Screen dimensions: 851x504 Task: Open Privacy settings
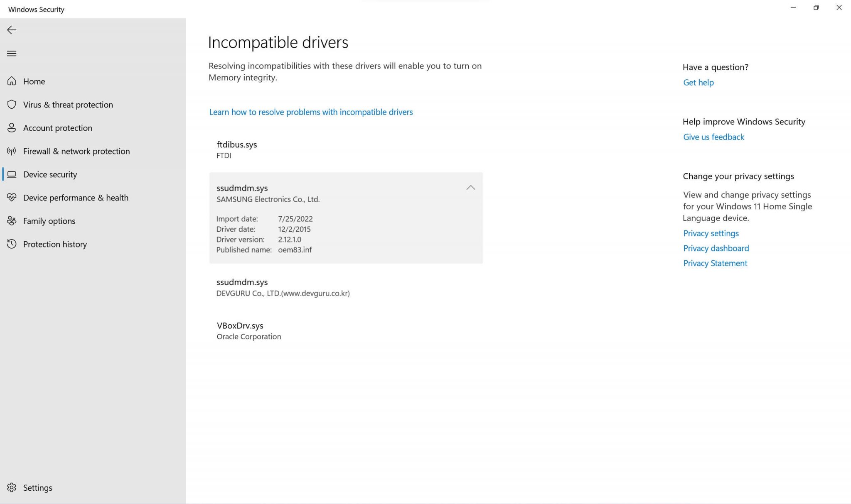point(711,233)
